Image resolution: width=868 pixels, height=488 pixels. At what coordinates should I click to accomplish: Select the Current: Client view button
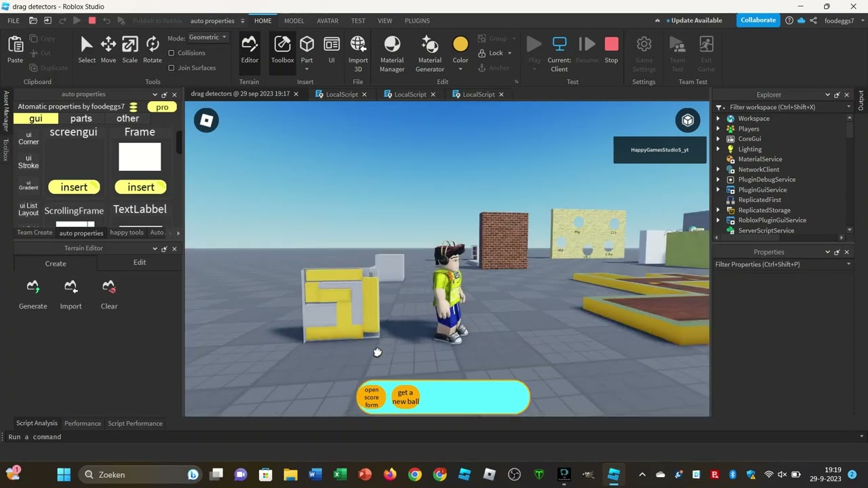559,54
